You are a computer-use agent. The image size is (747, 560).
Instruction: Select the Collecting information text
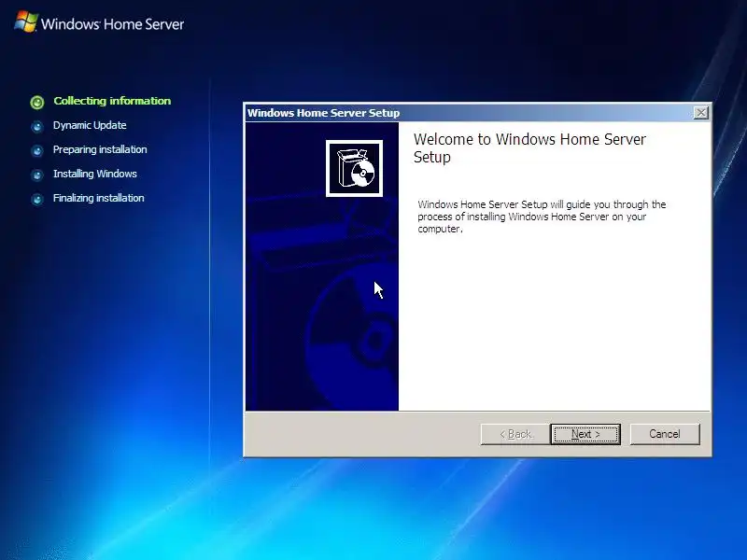[112, 101]
